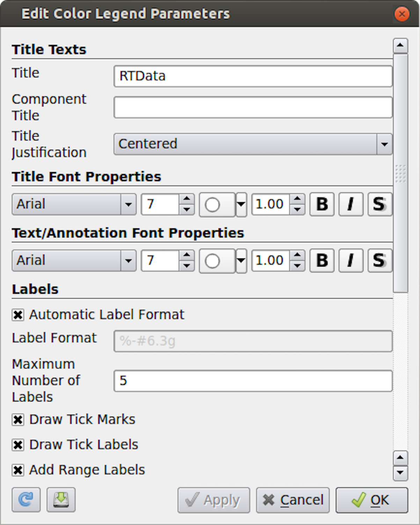The image size is (420, 525).
Task: Uncheck Automatic Label Format
Action: (18, 315)
